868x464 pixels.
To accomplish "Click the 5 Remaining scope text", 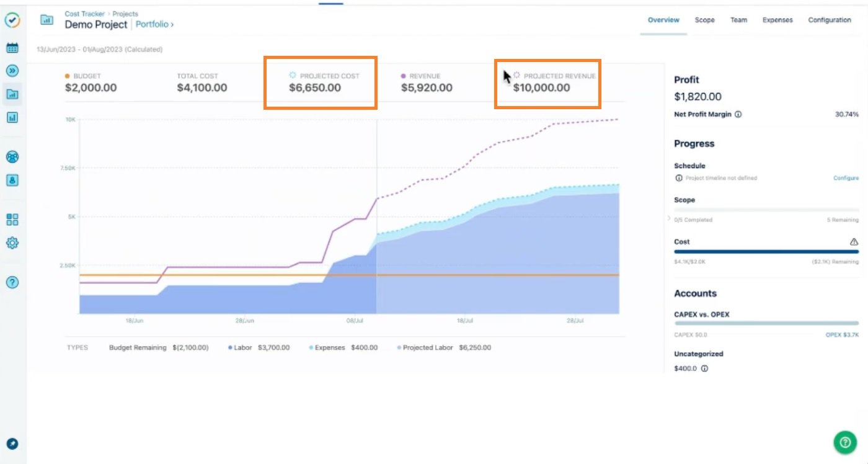I will (x=843, y=220).
